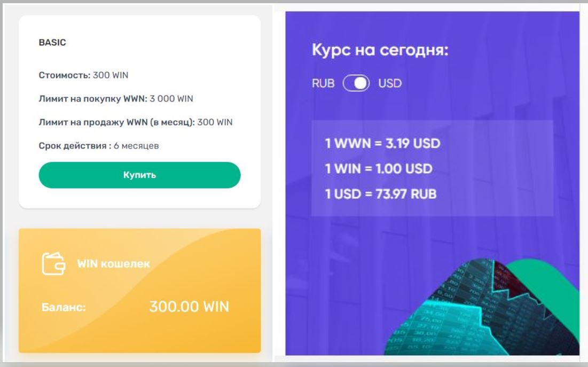588x367 pixels.
Task: Click the Стоимость 300 WIN line
Action: (83, 75)
